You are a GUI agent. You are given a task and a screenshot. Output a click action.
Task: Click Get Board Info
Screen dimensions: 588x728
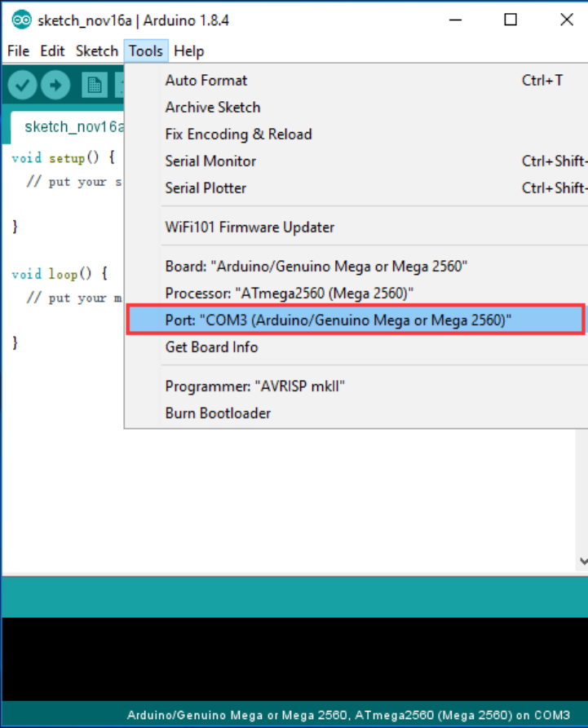[356, 346]
